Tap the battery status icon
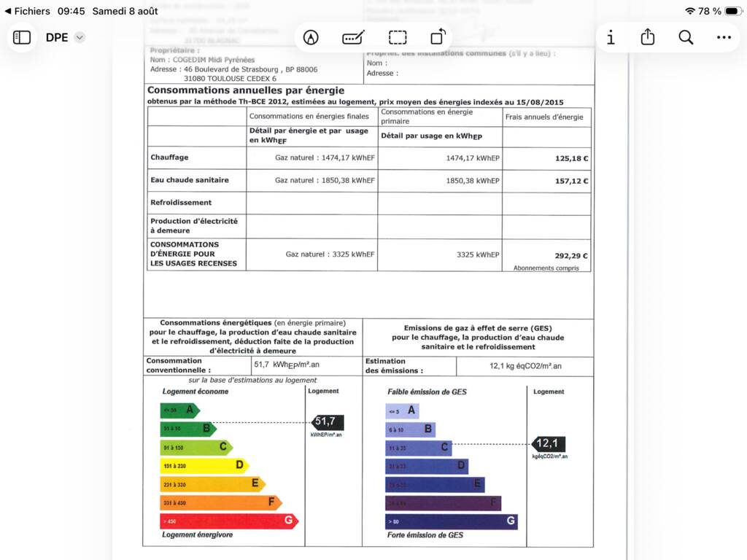The image size is (747, 560). click(733, 11)
